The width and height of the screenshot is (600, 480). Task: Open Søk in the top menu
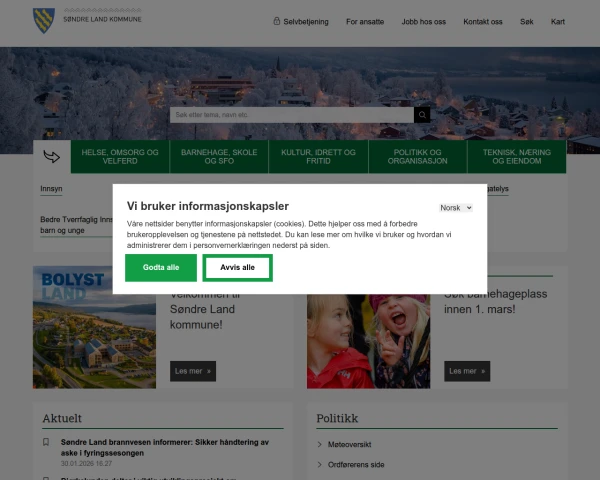pos(527,22)
